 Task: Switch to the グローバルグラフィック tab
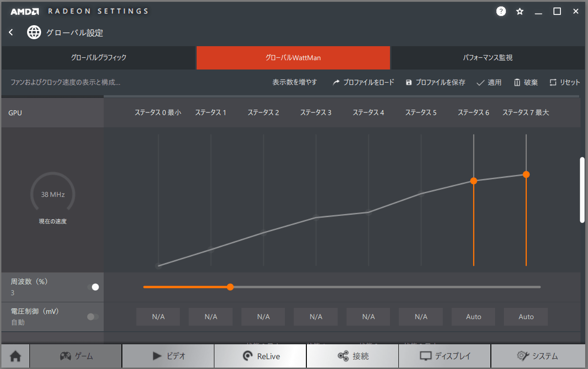(99, 58)
